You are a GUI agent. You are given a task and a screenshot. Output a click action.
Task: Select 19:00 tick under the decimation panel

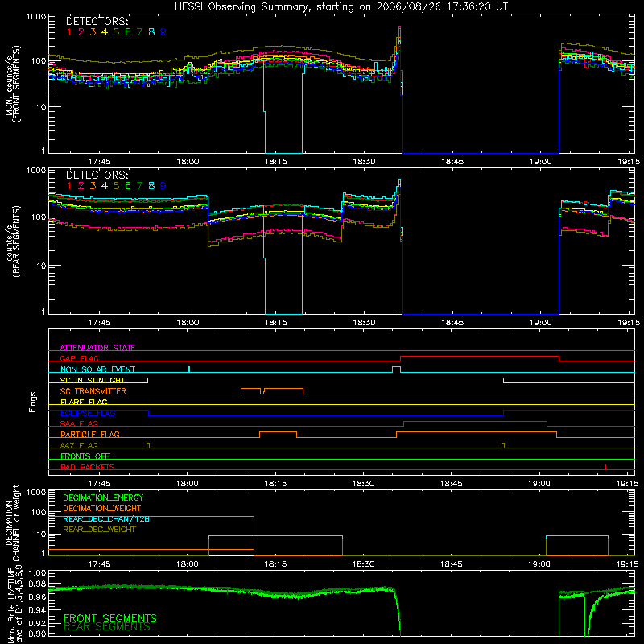tap(539, 564)
